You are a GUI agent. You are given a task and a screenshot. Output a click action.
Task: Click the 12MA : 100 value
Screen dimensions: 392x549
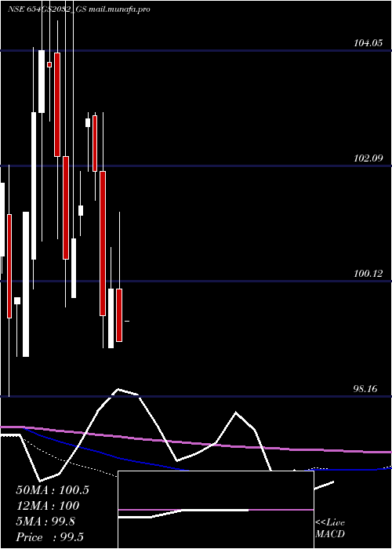48,506
